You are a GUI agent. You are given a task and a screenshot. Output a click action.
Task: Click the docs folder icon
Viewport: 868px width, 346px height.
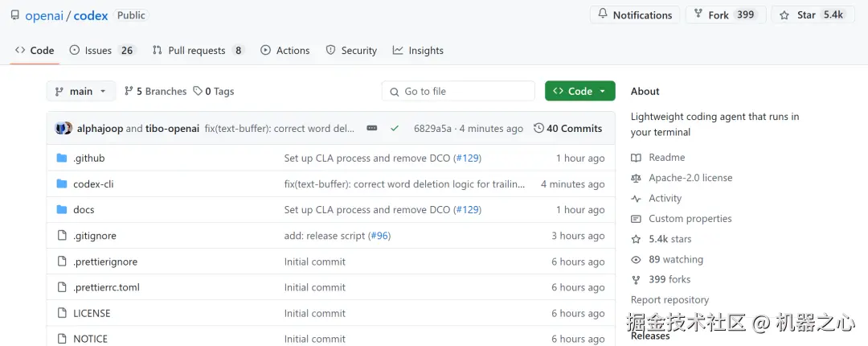(x=62, y=209)
